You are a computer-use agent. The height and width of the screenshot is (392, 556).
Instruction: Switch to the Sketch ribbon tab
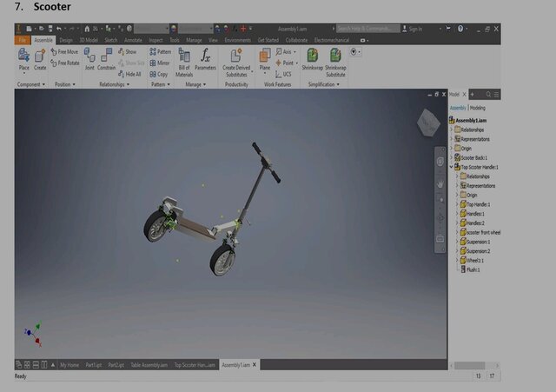[111, 40]
